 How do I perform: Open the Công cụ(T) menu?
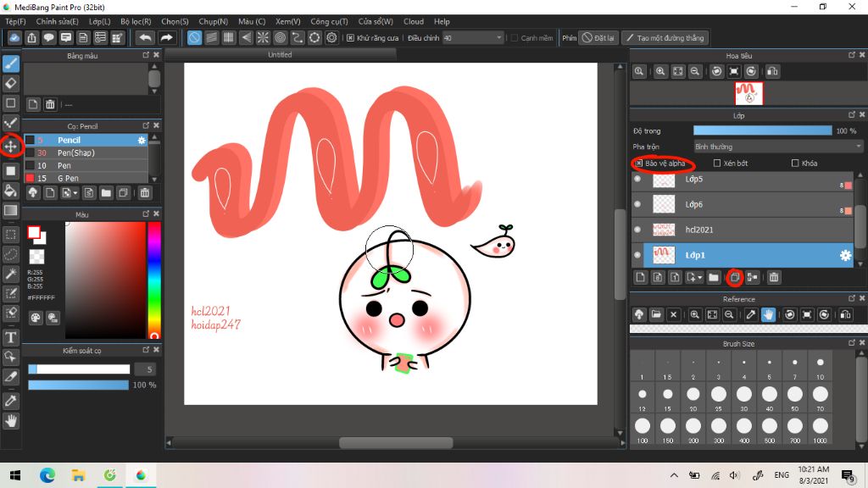[x=329, y=21]
